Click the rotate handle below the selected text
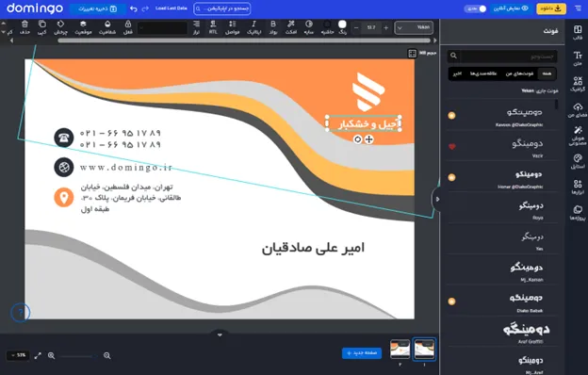588x375 pixels. click(x=357, y=139)
